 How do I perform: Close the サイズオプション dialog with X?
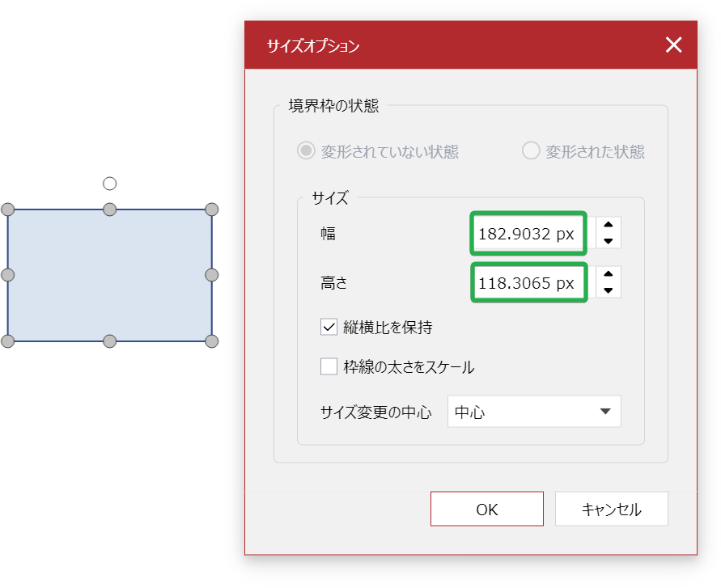point(673,45)
